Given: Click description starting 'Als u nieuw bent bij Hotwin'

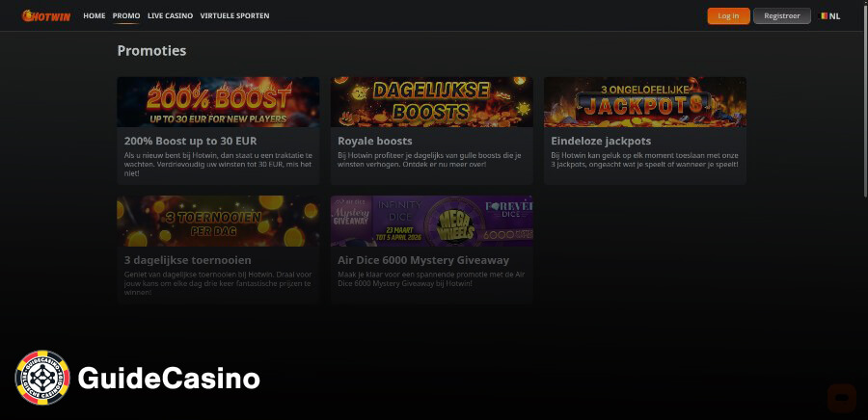Looking at the screenshot, I should 218,164.
